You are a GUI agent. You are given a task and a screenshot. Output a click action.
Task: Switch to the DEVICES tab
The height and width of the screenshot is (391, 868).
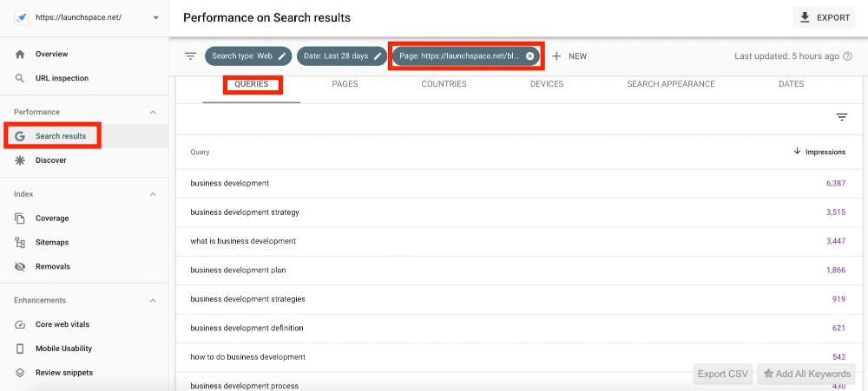pos(547,84)
